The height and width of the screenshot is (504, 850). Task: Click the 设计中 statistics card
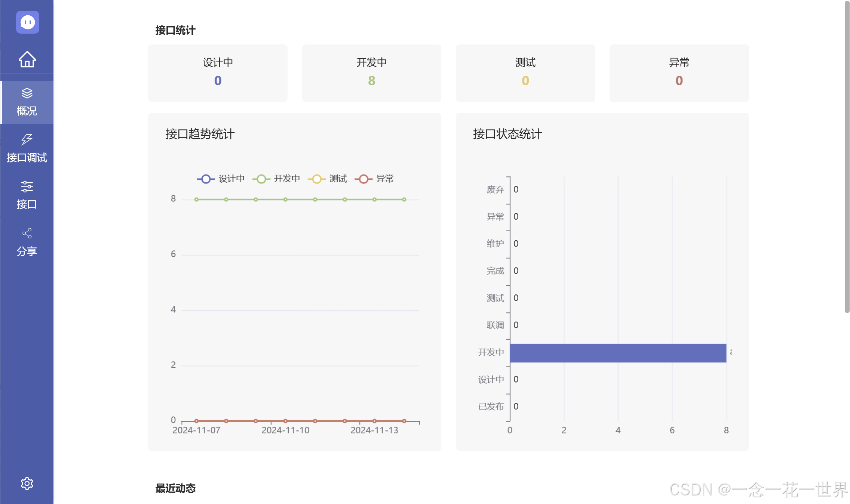pyautogui.click(x=218, y=73)
